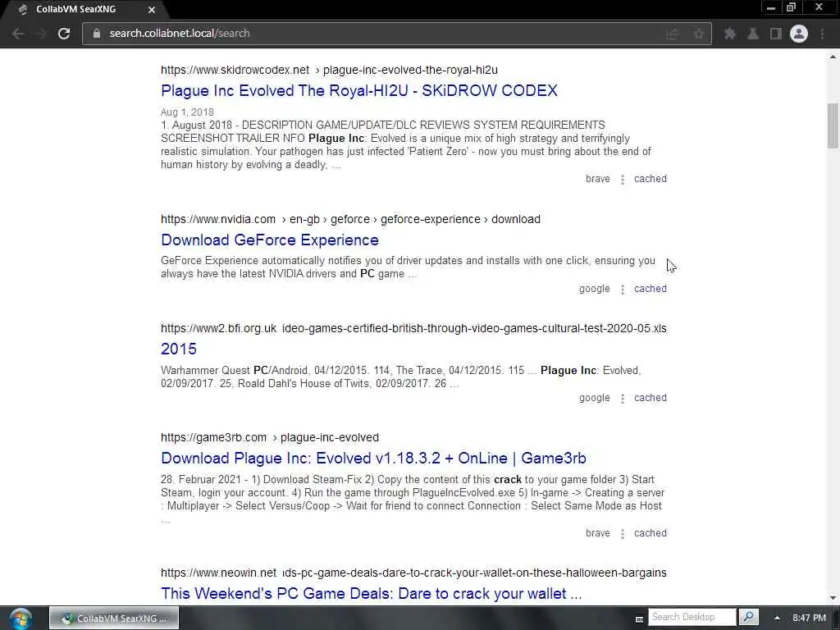Click the www2.bfi.org.uk URL text
840x630 pixels.
click(x=218, y=328)
